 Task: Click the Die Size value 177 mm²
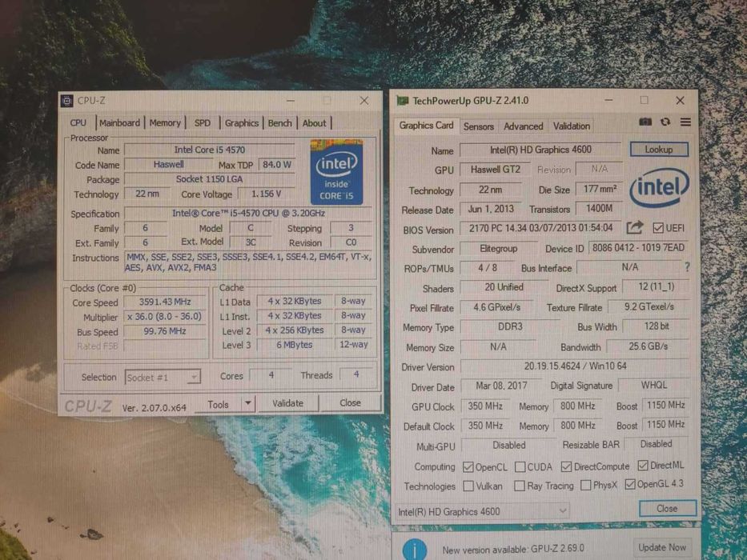pyautogui.click(x=600, y=189)
